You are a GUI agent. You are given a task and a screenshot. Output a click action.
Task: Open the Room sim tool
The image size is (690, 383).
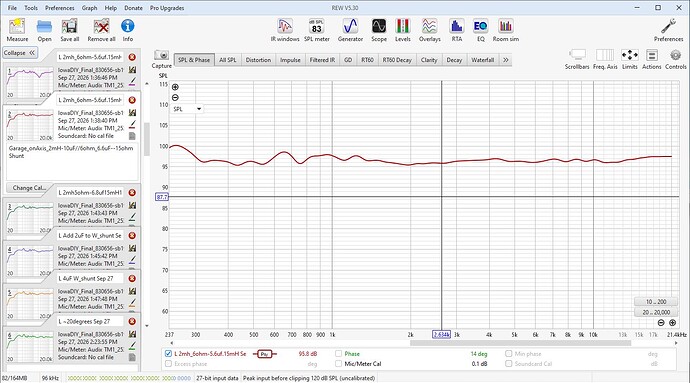[506, 30]
